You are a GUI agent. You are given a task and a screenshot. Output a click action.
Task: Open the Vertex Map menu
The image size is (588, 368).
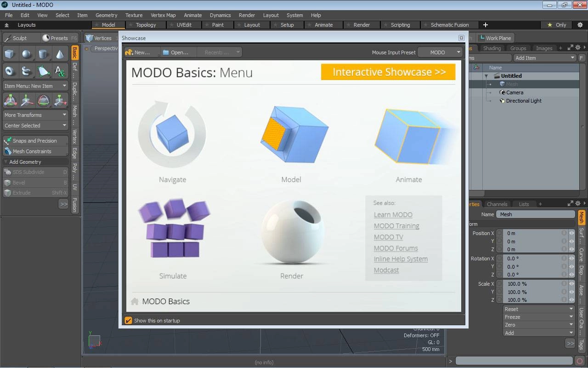click(x=163, y=15)
